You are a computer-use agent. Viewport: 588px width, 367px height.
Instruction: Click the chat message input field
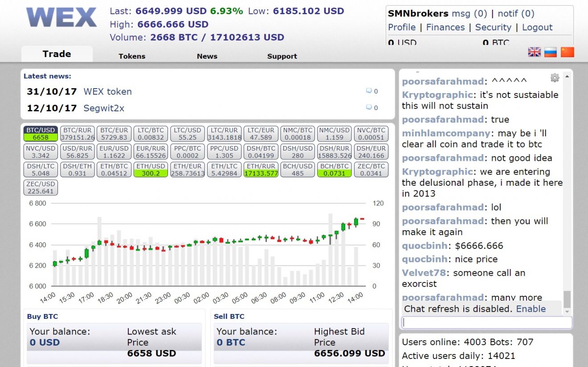coord(487,322)
